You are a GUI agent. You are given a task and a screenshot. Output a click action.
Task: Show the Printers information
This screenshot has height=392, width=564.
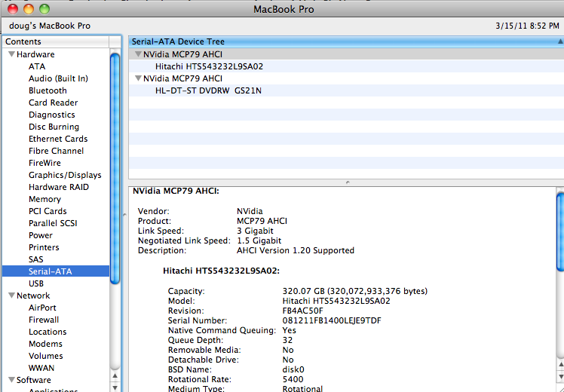click(x=44, y=247)
